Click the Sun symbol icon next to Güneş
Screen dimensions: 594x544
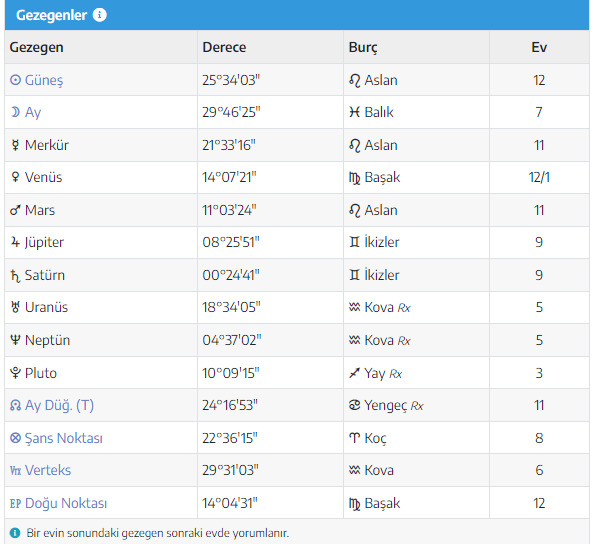tap(15, 80)
